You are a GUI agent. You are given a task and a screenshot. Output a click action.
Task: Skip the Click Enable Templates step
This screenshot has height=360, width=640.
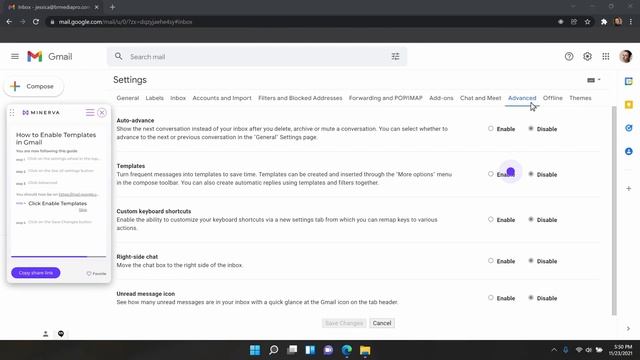(x=83, y=210)
